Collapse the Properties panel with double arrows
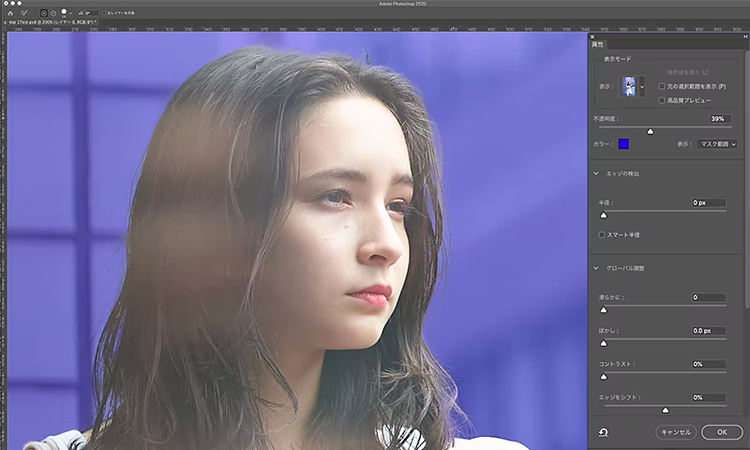Viewport: 750px width, 450px height. point(745,36)
